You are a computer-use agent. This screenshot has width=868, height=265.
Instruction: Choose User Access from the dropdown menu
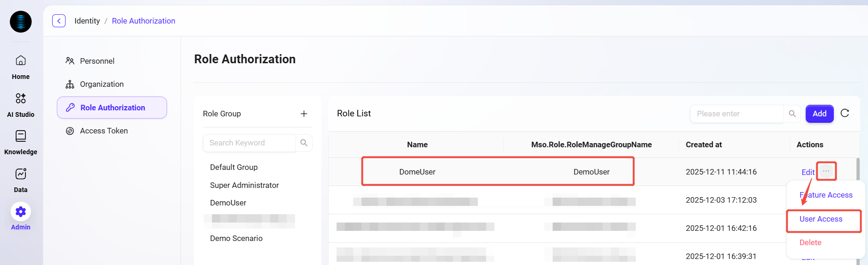pos(821,219)
